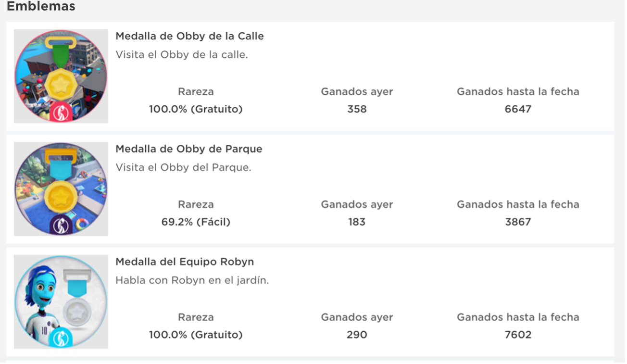627x364 pixels.
Task: Click the 100.0% (Gratuito) rarity of Obby de la Calle
Action: 196,109
